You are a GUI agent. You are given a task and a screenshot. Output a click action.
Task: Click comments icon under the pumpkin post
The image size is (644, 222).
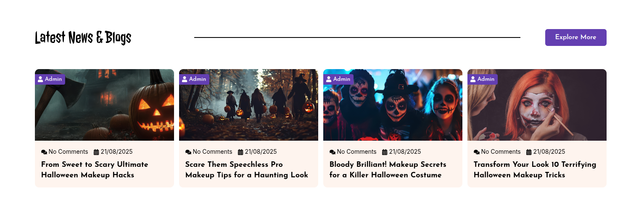click(x=44, y=152)
